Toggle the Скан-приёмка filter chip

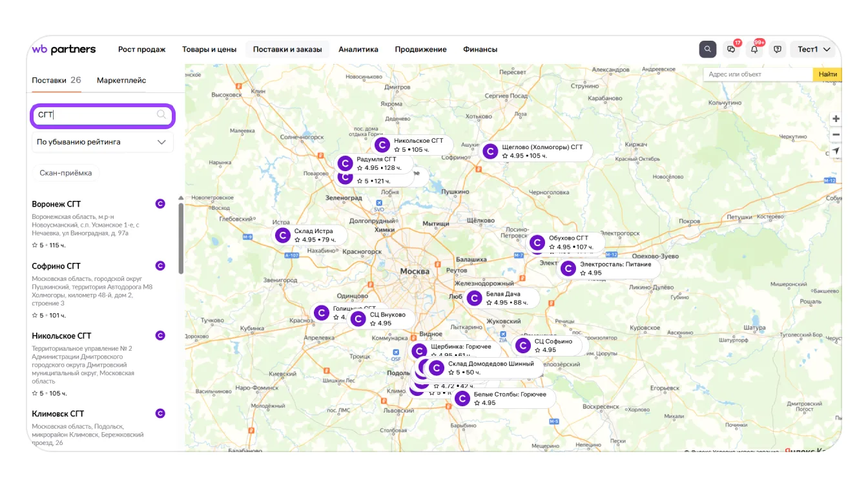point(66,173)
